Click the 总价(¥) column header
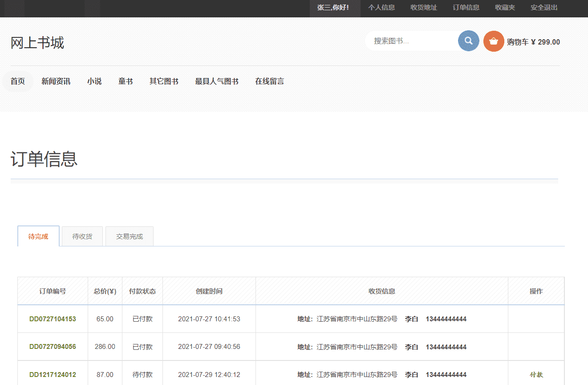Viewport: 588px width, 385px height. [x=105, y=291]
